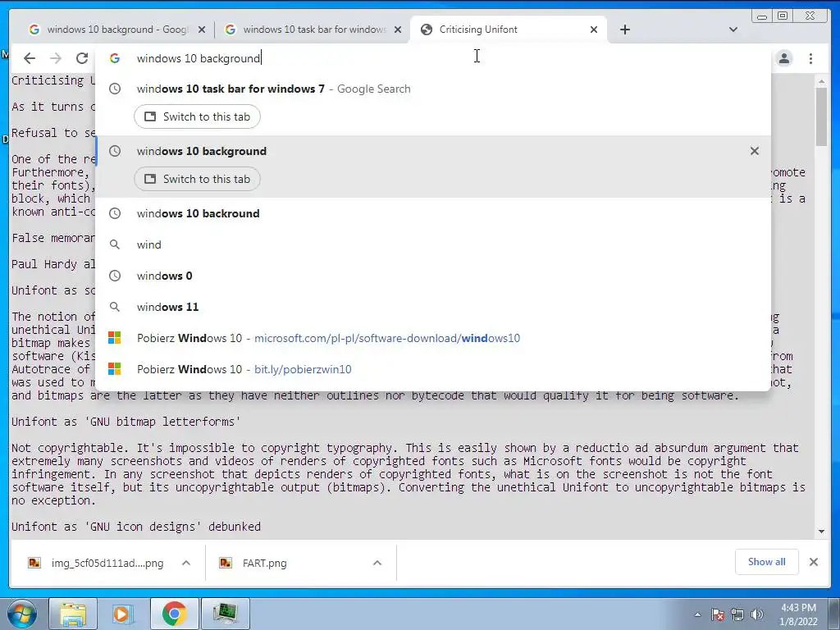Click clock icon beside 'windows 10 backround'
Viewport: 840px width, 630px height.
(115, 213)
